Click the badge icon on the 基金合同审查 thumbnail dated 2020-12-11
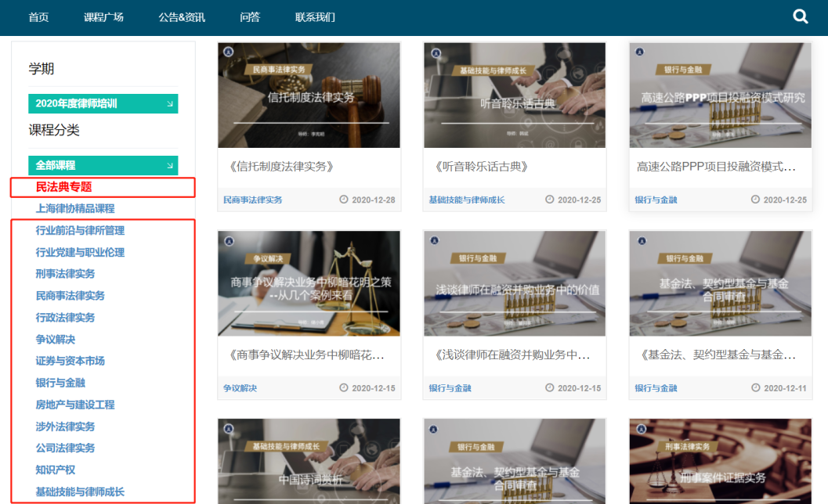 tap(642, 241)
